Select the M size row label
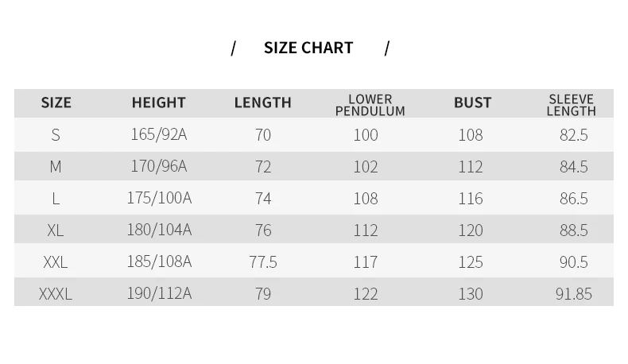The width and height of the screenshot is (628, 364). point(56,167)
